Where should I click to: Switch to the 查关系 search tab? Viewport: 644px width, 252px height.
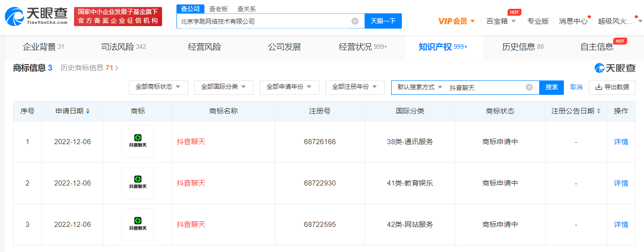coord(246,9)
